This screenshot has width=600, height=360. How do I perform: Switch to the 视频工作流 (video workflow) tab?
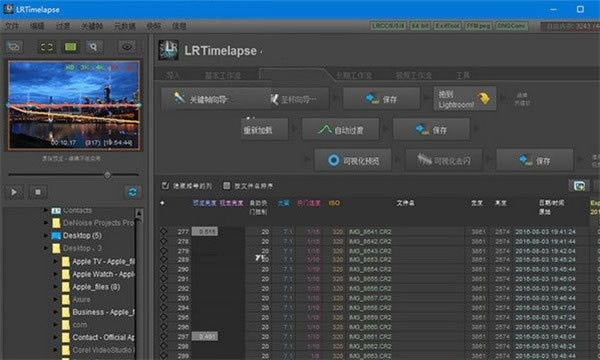414,75
